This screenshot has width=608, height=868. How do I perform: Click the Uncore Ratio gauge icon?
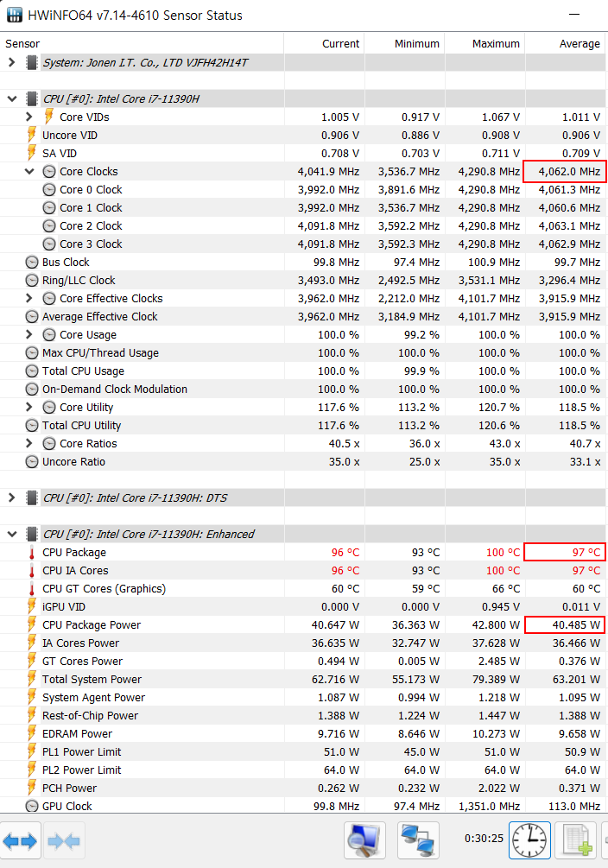[32, 462]
